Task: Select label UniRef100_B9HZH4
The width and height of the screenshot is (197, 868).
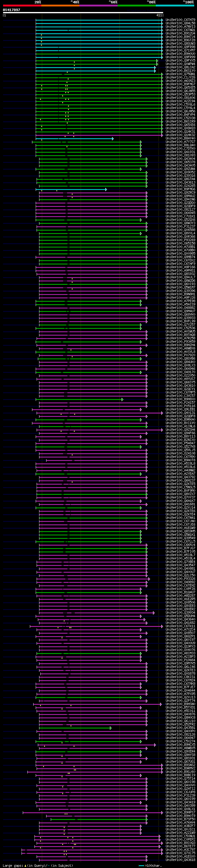Action: (180, 345)
